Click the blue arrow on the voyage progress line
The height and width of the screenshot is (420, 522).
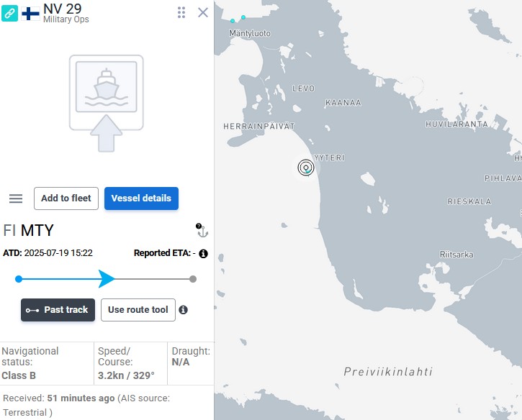[x=107, y=278]
